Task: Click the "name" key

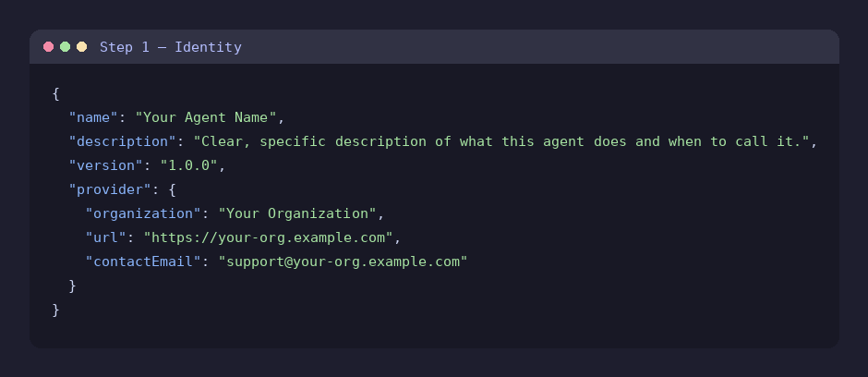Action: click(x=93, y=117)
